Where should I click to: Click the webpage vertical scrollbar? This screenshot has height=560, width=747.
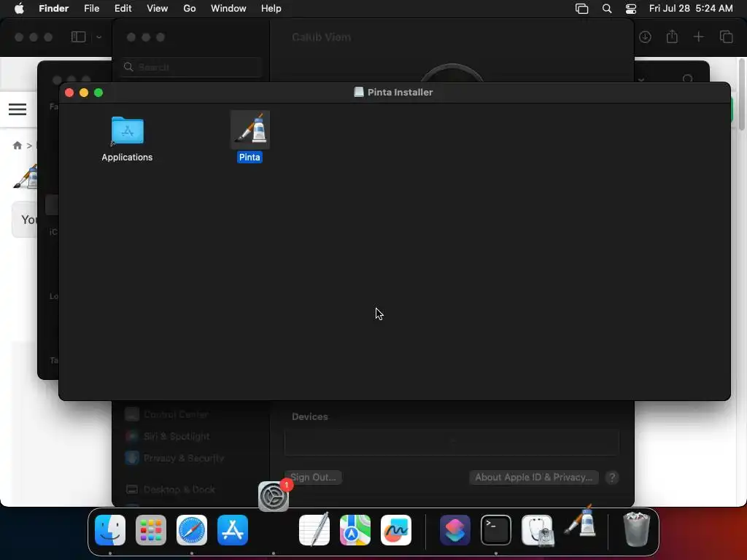742,94
